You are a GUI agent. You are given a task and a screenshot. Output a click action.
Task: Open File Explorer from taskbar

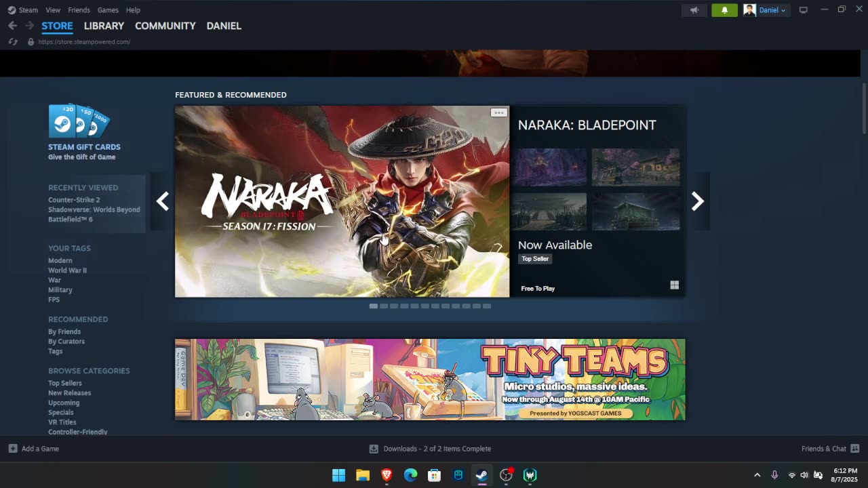point(363,475)
